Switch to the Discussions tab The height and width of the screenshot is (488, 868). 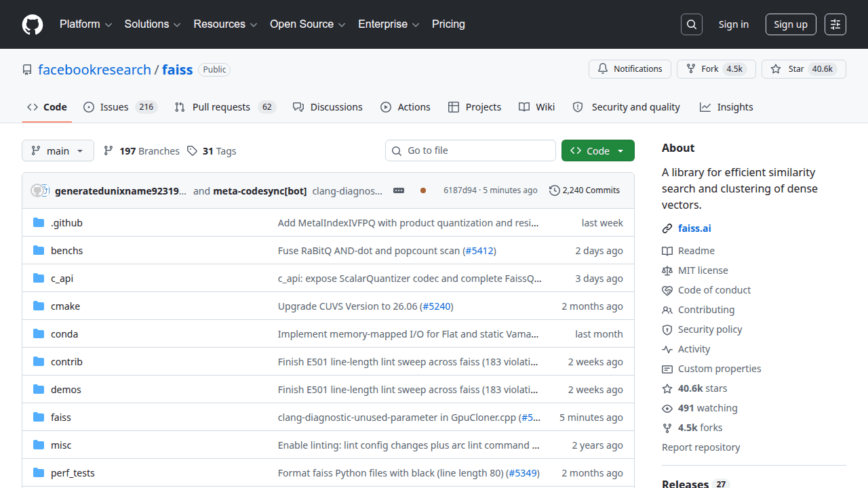pyautogui.click(x=328, y=107)
